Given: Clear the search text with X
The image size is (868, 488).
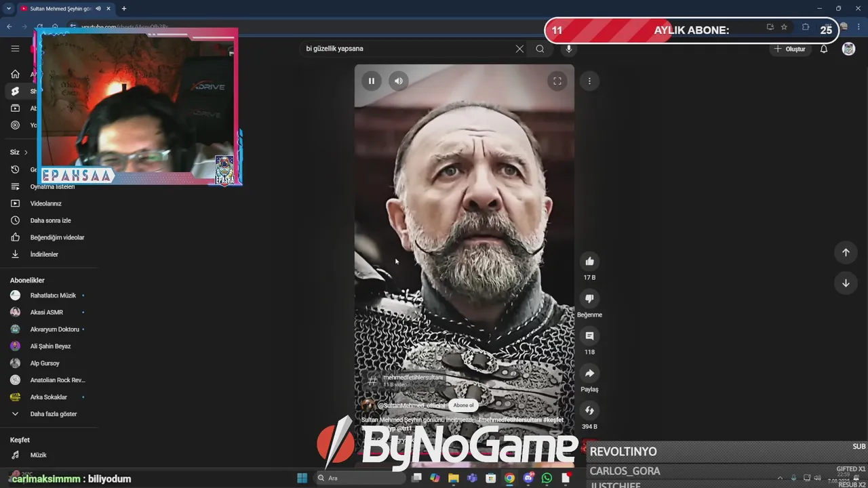Looking at the screenshot, I should (x=519, y=49).
